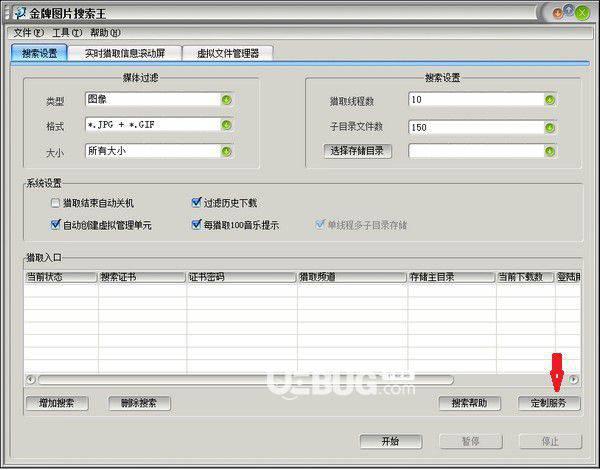
Task: Toggle 自动创建虚拟管理单元 checkbox
Action: [x=55, y=224]
